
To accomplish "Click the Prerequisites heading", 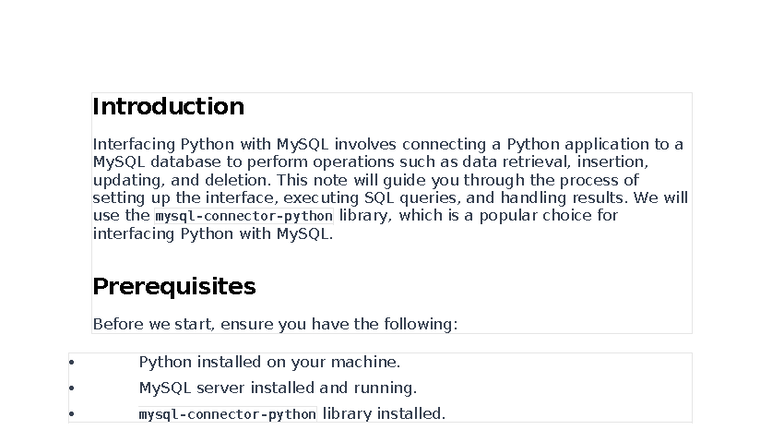I will (x=174, y=286).
